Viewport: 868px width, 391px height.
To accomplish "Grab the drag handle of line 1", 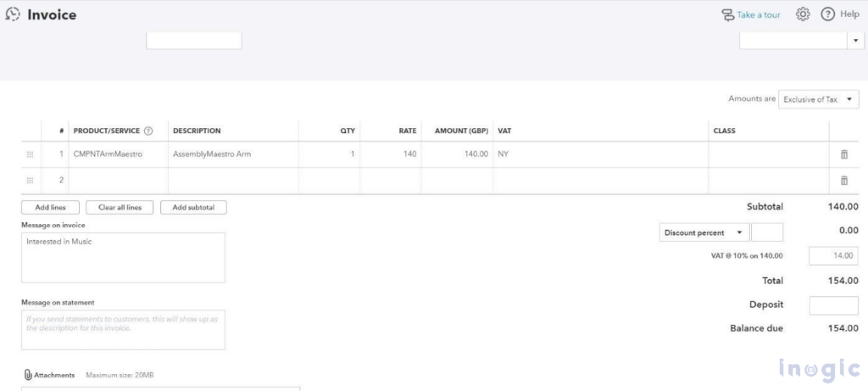I will coord(30,154).
